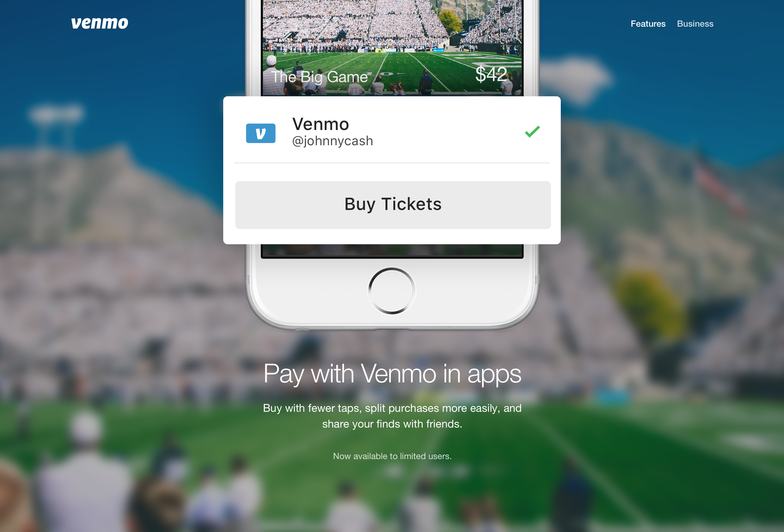This screenshot has width=784, height=532.
Task: Click the $42 ticket price label
Action: pos(491,74)
